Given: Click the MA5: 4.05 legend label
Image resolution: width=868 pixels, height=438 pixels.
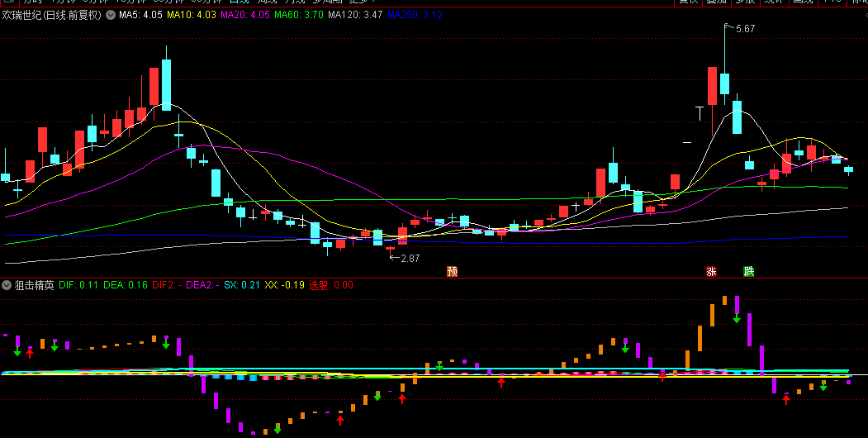Looking at the screenshot, I should tap(140, 15).
